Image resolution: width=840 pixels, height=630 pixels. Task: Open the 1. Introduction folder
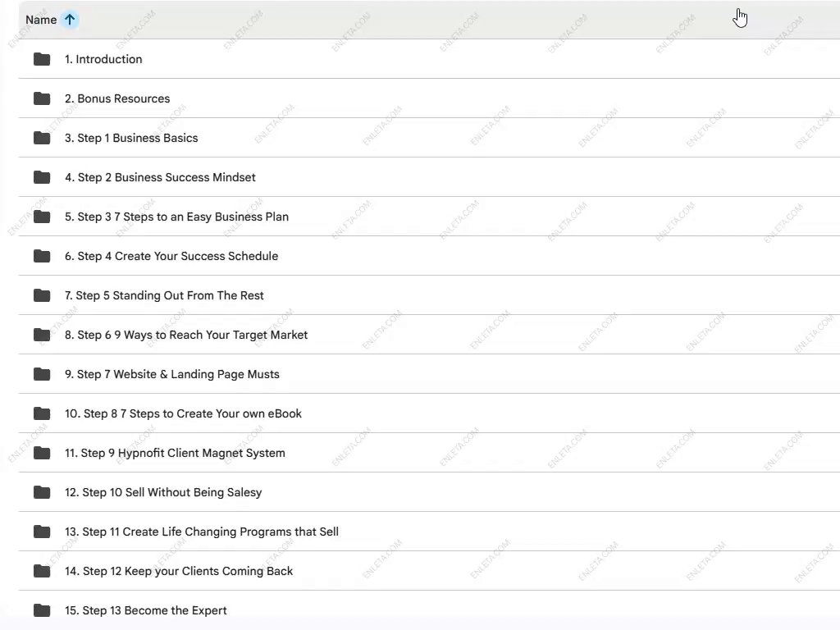[x=103, y=59]
